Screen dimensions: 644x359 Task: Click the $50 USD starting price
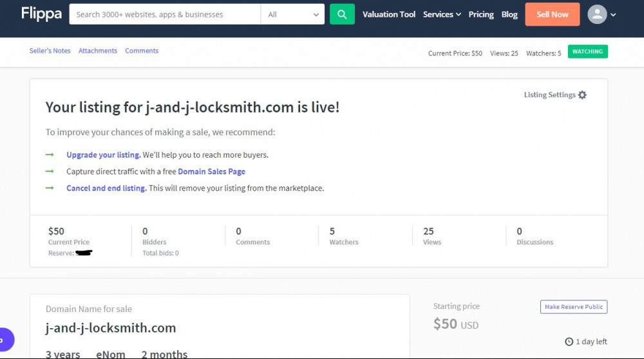[x=456, y=324]
